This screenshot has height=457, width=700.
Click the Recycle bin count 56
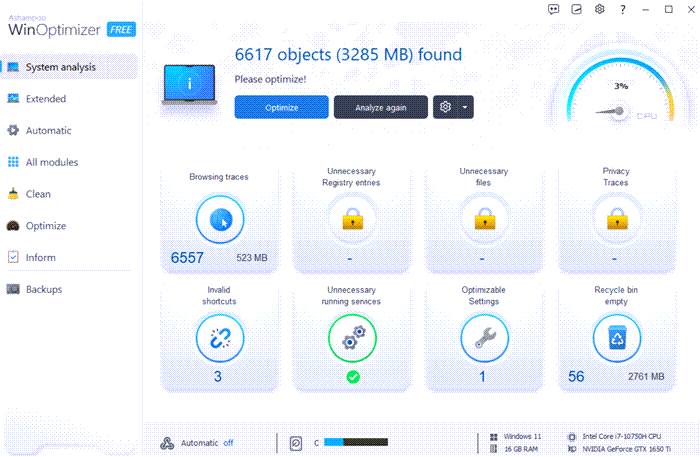(576, 376)
